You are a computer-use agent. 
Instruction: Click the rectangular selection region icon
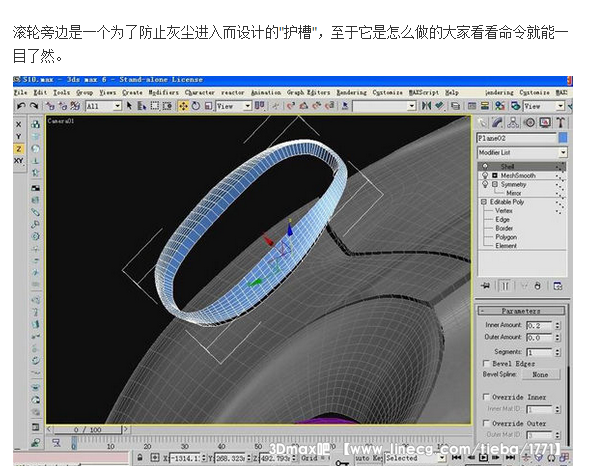coord(155,106)
